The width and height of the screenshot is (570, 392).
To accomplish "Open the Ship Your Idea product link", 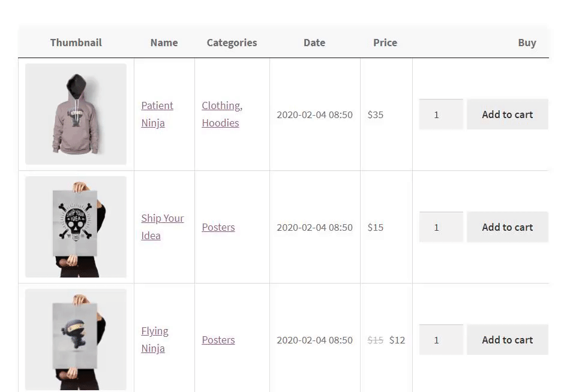I will click(x=163, y=227).
